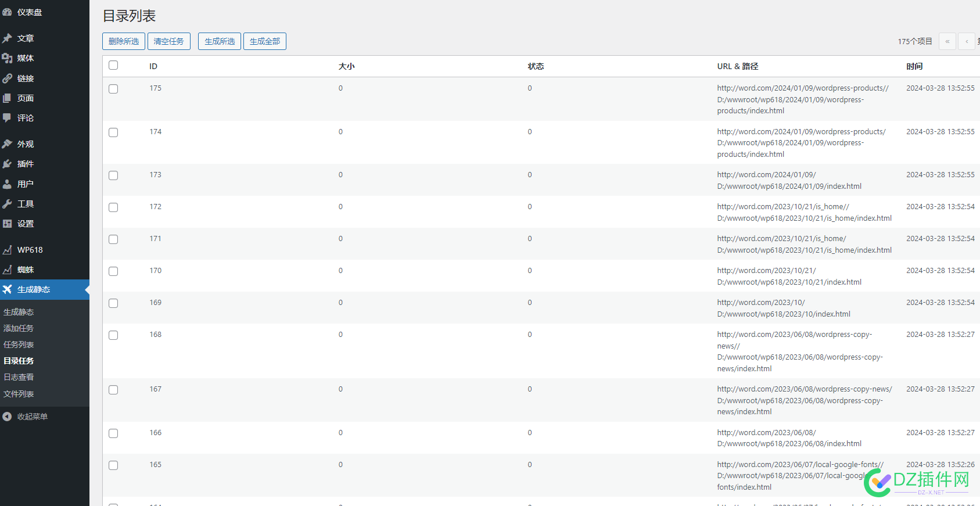Open the 添加任务 submenu item
The image size is (980, 506).
pyautogui.click(x=19, y=328)
